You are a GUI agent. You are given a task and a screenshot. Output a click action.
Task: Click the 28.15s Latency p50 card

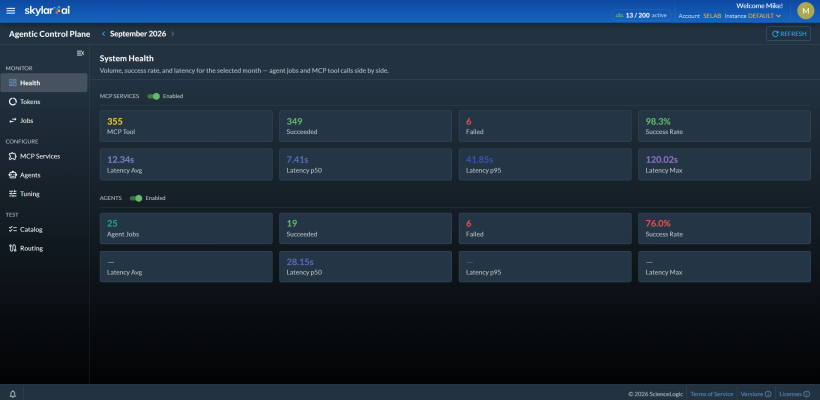(x=365, y=267)
